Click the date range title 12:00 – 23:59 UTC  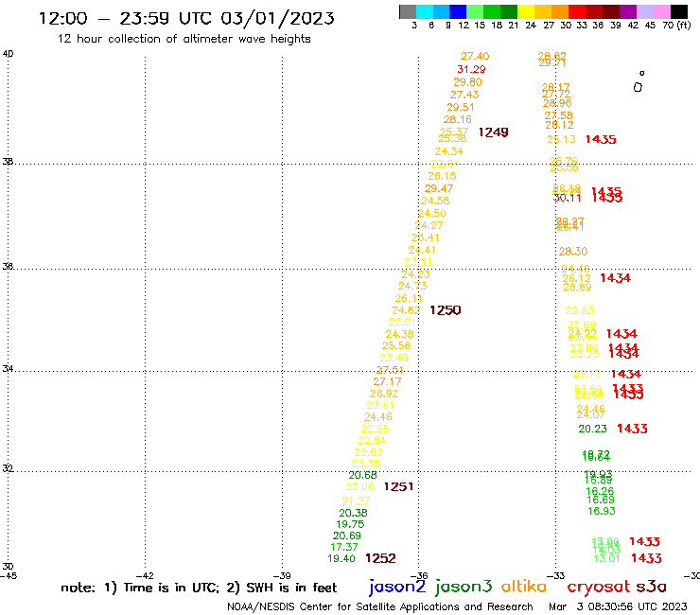point(186,18)
